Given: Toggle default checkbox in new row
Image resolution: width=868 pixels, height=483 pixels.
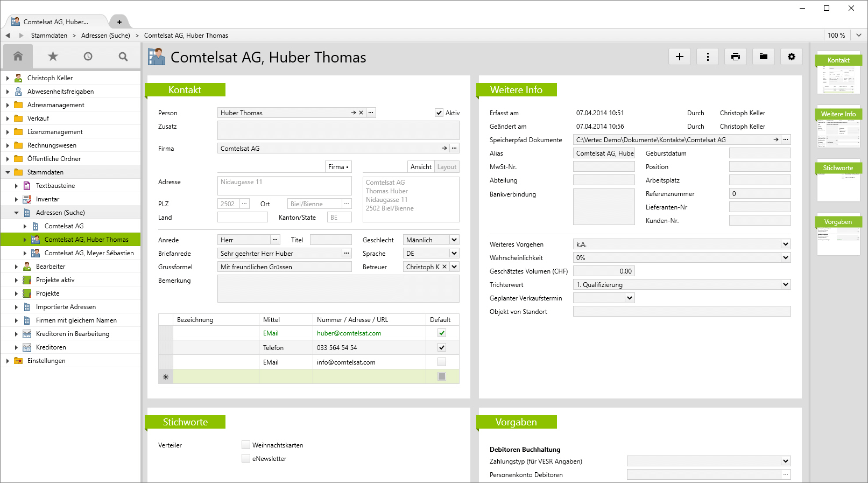Looking at the screenshot, I should coord(442,376).
